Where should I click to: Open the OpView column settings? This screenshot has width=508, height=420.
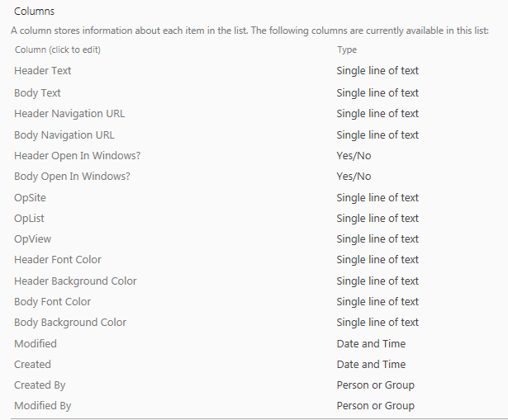33,239
